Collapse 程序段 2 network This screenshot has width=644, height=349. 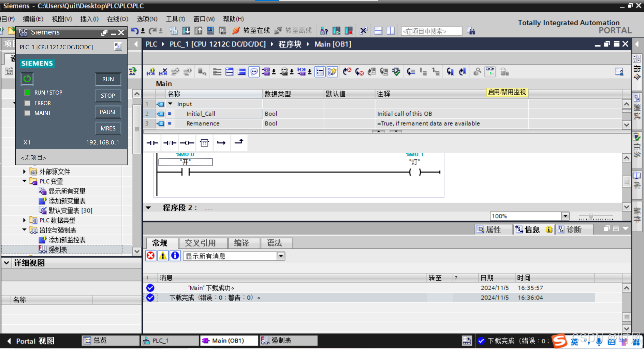coord(148,208)
